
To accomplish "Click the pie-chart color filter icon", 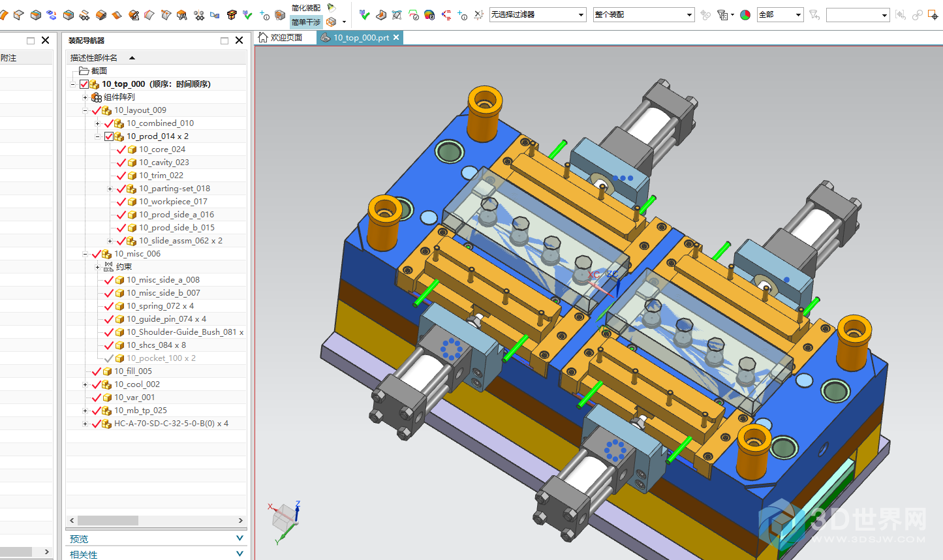I will tap(745, 14).
